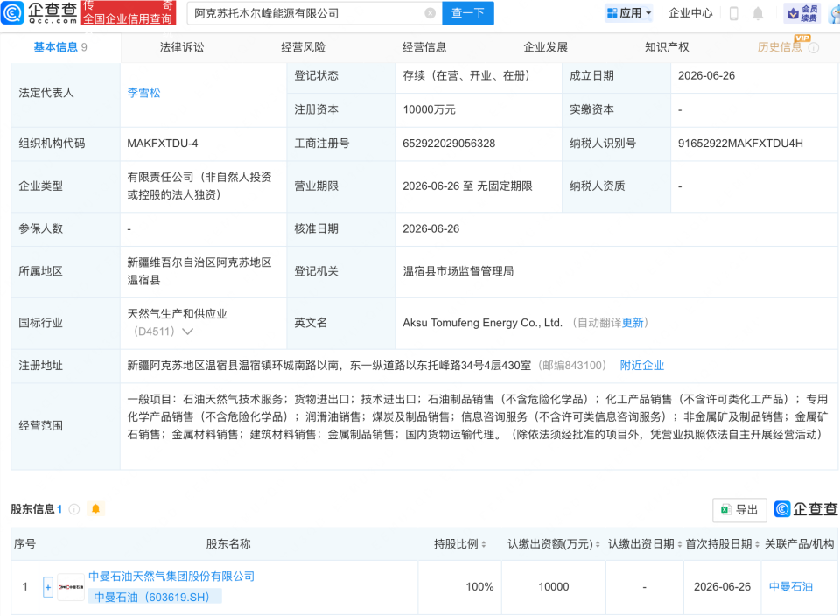Viewport: 840px width, 616px height.
Task: Open the 应用 dropdown menu
Action: click(x=629, y=13)
